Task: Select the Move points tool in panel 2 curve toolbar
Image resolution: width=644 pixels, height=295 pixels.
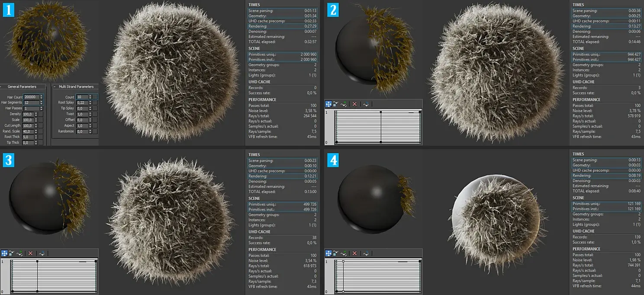Action: pos(328,104)
